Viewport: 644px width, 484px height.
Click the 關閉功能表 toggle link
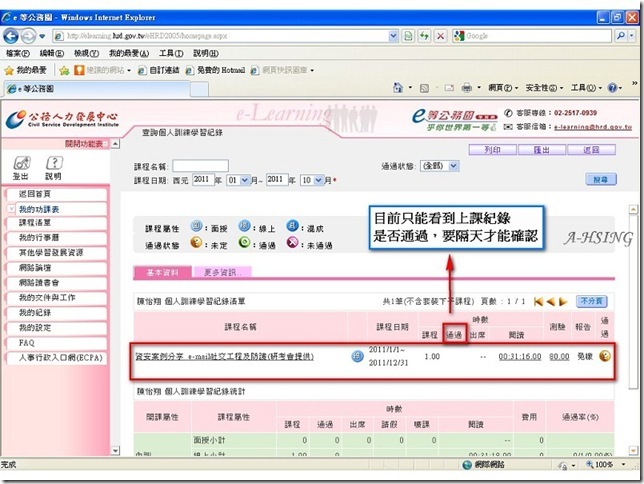coord(85,144)
